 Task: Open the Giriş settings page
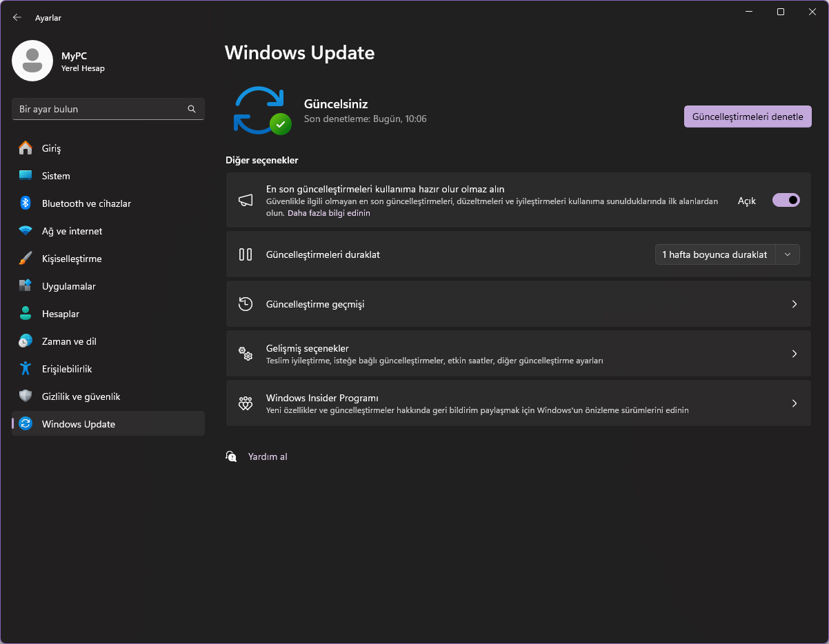click(108, 148)
